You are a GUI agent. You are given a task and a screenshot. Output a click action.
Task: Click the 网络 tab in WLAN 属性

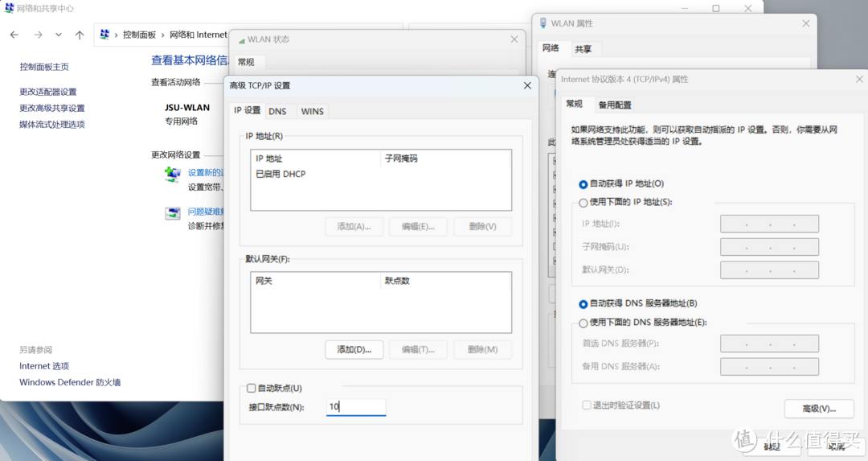point(551,48)
